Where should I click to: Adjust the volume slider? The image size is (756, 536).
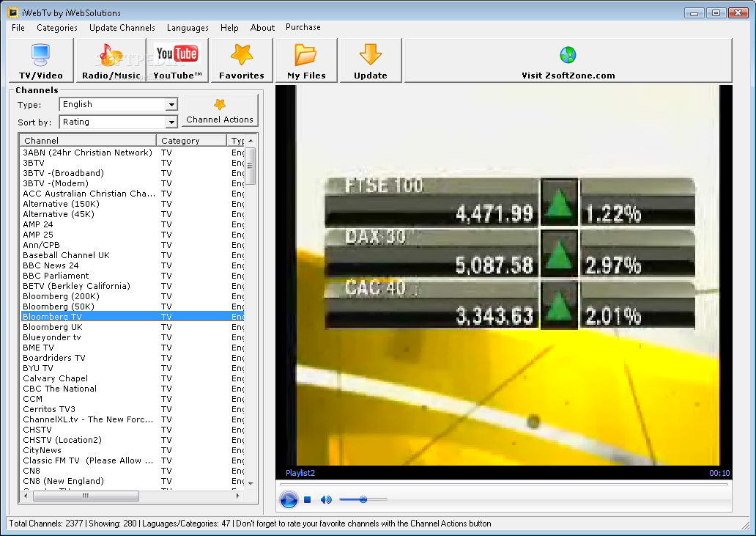363,499
